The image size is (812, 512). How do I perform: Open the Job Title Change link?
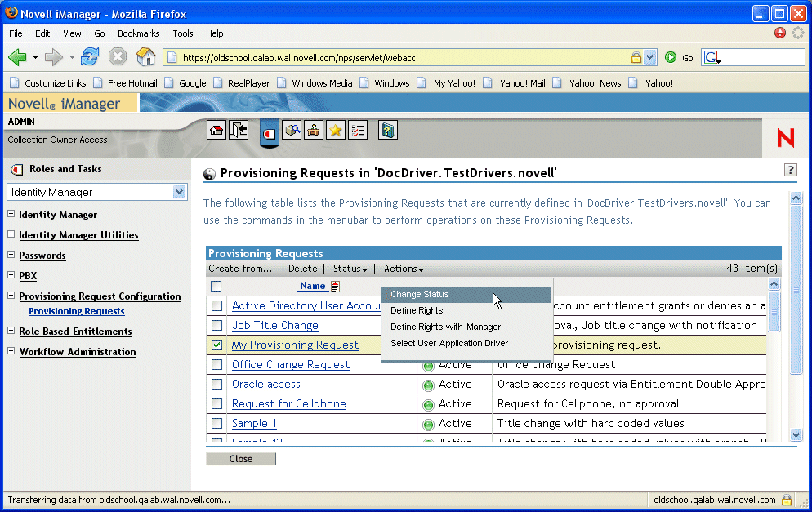pos(275,326)
